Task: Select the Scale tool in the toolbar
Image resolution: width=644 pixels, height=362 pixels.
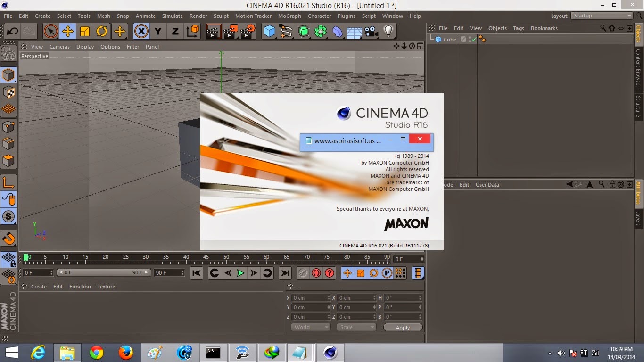Action: pos(85,31)
